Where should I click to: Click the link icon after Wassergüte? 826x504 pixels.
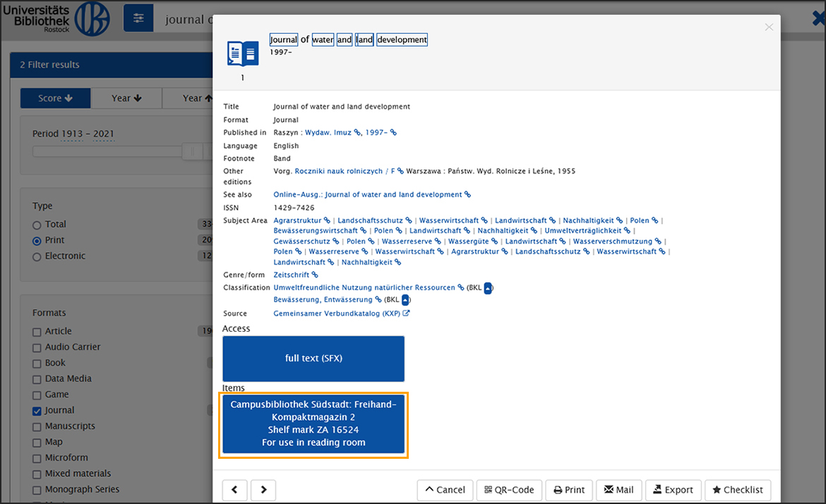495,241
